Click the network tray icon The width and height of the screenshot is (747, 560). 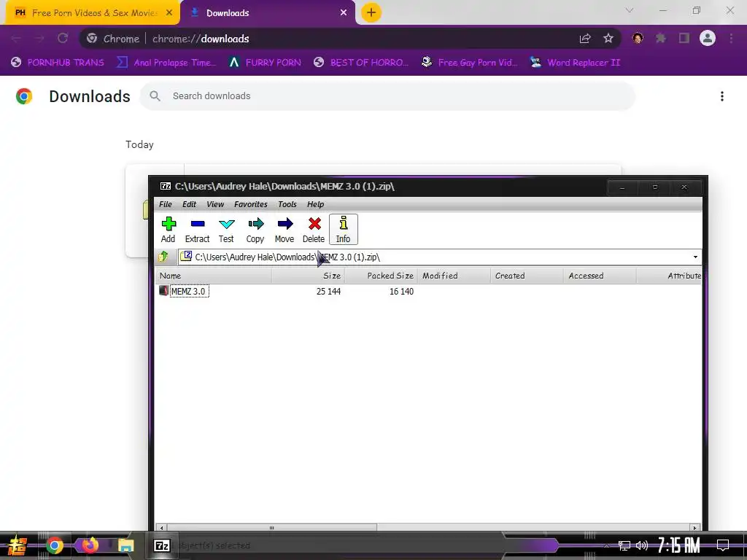[624, 545]
